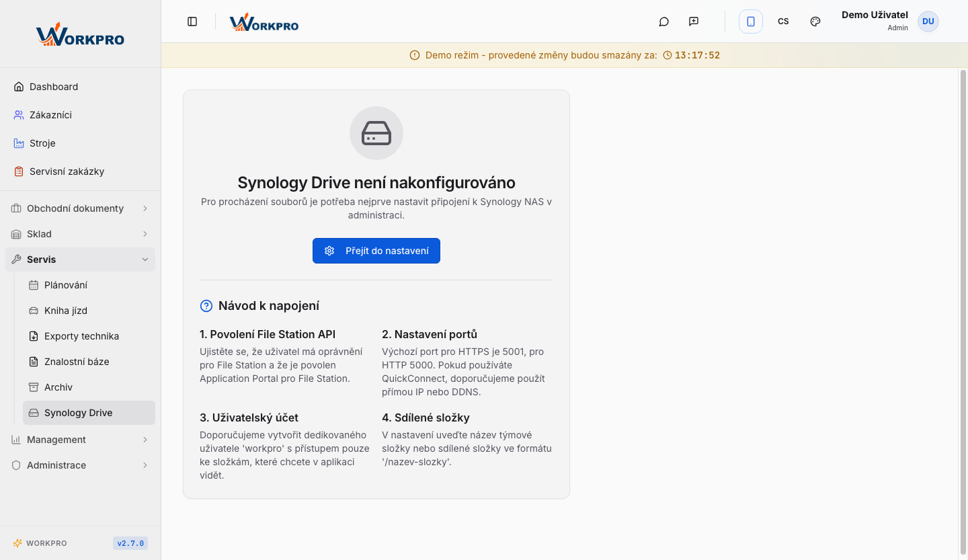Expand the Management section chevron
Screen dimensions: 968x560
(x=145, y=440)
